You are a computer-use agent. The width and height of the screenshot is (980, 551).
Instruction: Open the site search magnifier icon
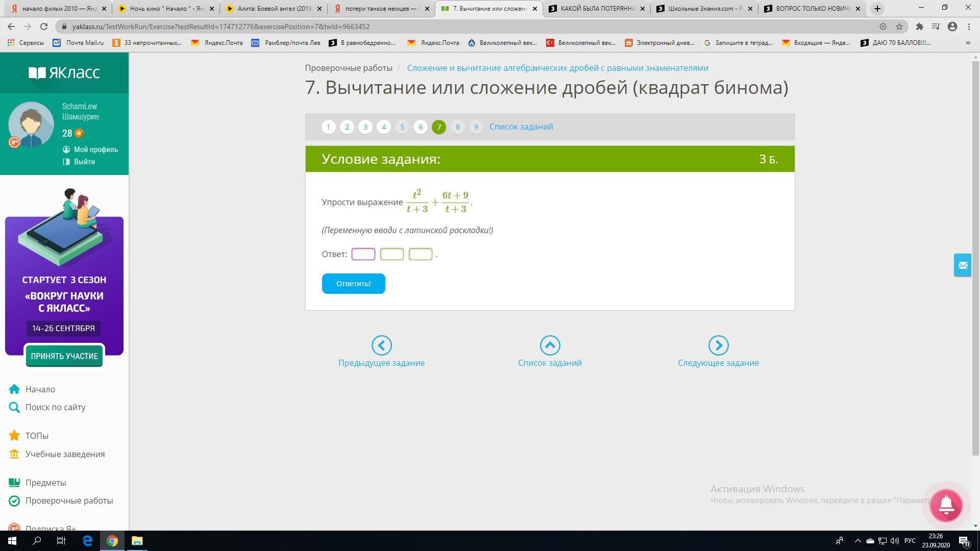coord(14,407)
